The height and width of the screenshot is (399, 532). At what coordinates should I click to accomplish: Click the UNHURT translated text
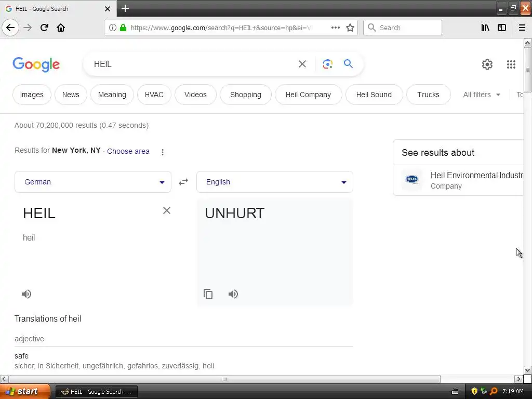click(234, 214)
